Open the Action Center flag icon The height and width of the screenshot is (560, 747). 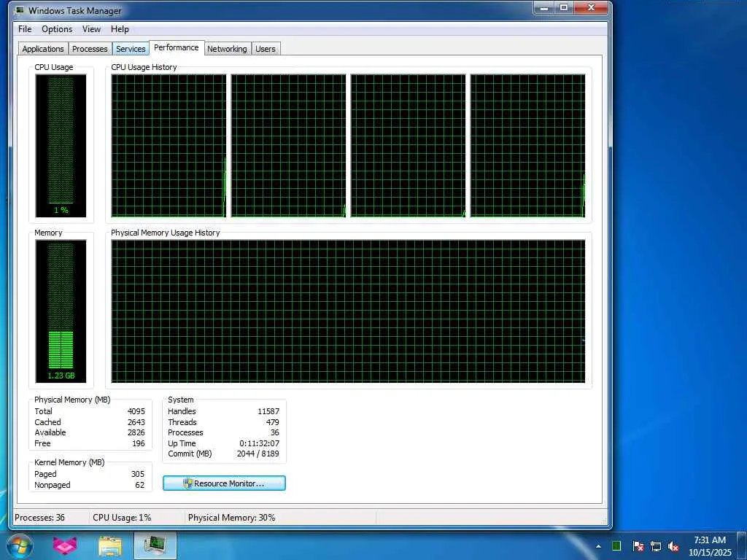(638, 546)
